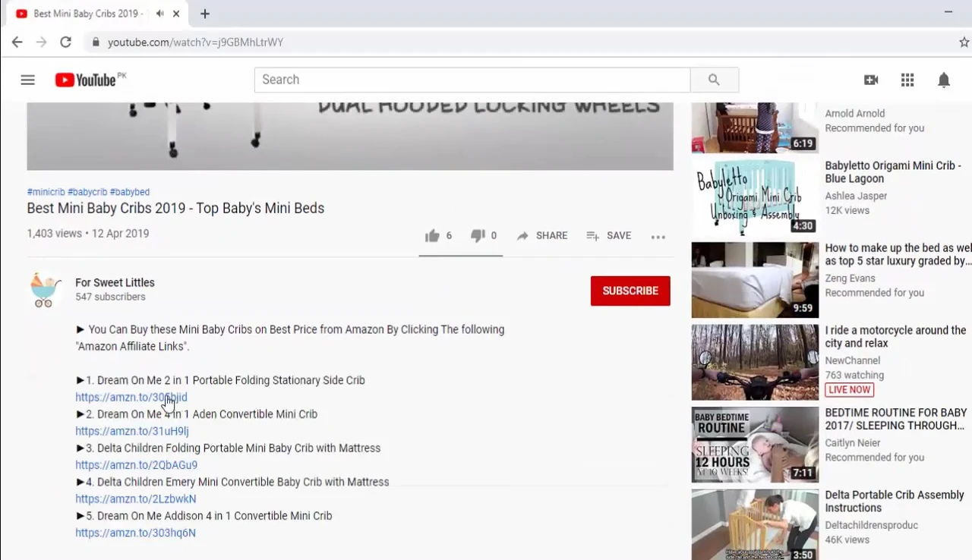Image resolution: width=972 pixels, height=560 pixels.
Task: Click channel name Caitlyn Neier
Action: pyautogui.click(x=853, y=443)
